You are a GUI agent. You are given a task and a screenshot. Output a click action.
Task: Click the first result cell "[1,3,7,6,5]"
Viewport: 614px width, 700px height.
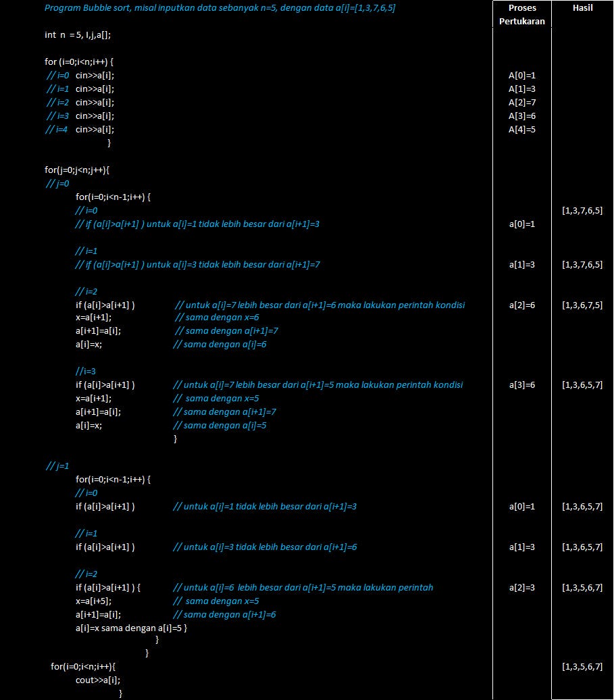tap(583, 210)
